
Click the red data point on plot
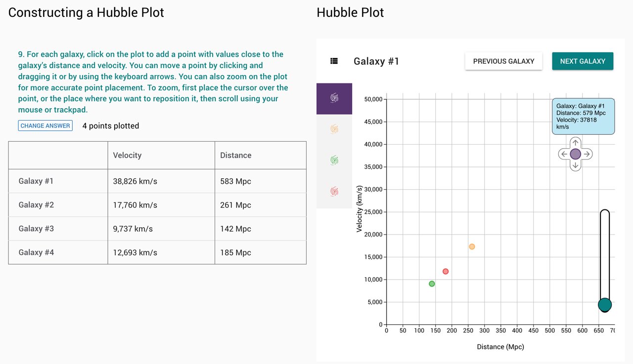446,271
